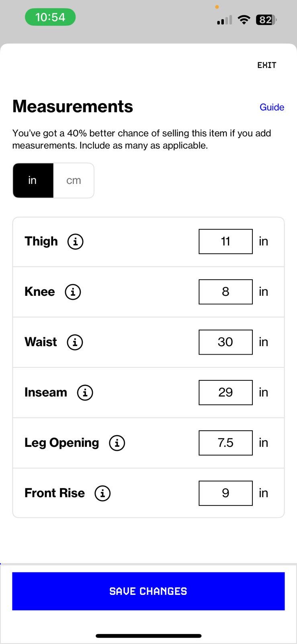297x644 pixels.
Task: Edit Leg Opening field showing 7.5
Action: coord(225,443)
